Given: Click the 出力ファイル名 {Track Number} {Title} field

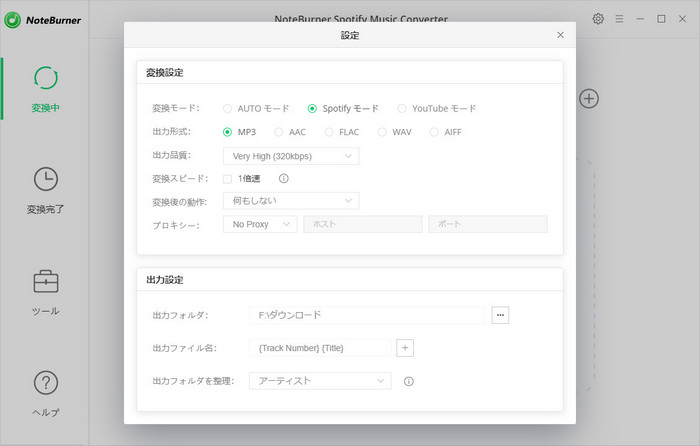Looking at the screenshot, I should [320, 348].
